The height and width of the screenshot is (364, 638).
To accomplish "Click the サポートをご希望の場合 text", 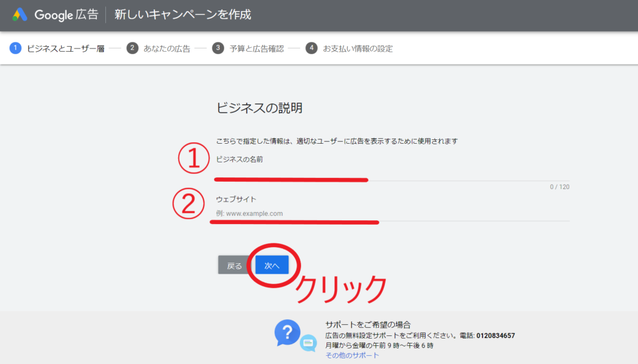I will [368, 325].
